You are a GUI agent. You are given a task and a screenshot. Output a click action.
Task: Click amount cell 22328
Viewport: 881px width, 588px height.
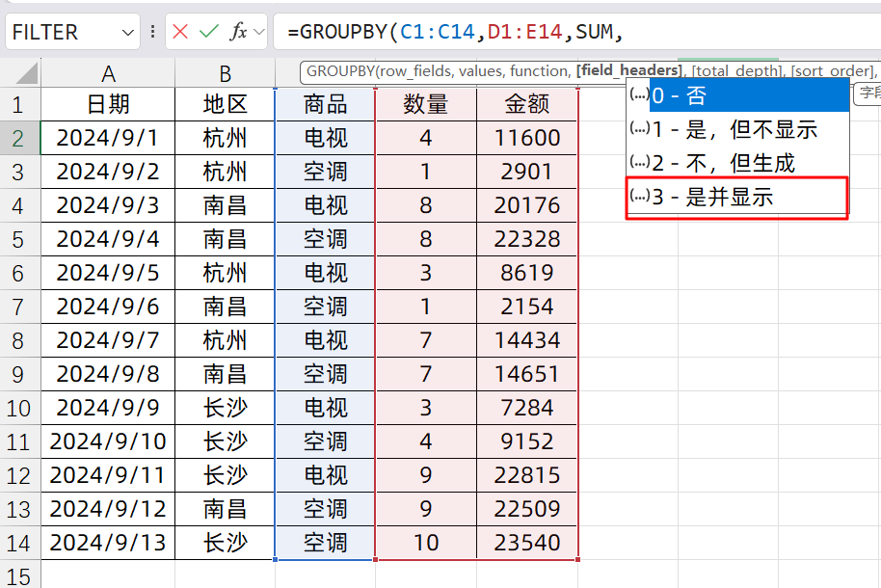click(x=527, y=239)
